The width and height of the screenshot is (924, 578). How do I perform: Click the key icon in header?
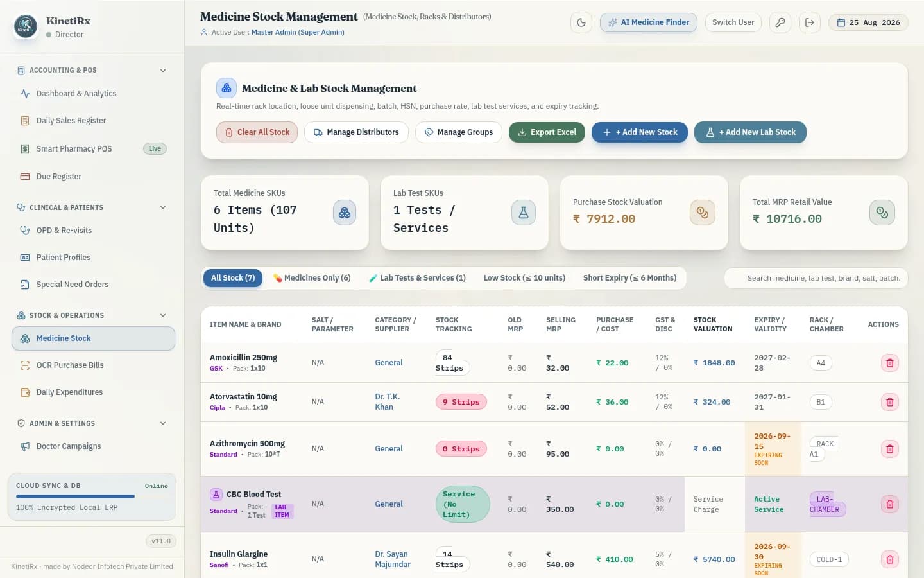[780, 22]
